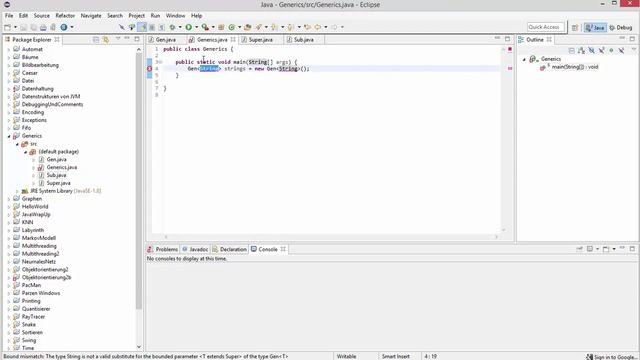Toggle Mark Occurrences highlighted toolbar button
This screenshot has width=640, height=360.
(x=142, y=27)
